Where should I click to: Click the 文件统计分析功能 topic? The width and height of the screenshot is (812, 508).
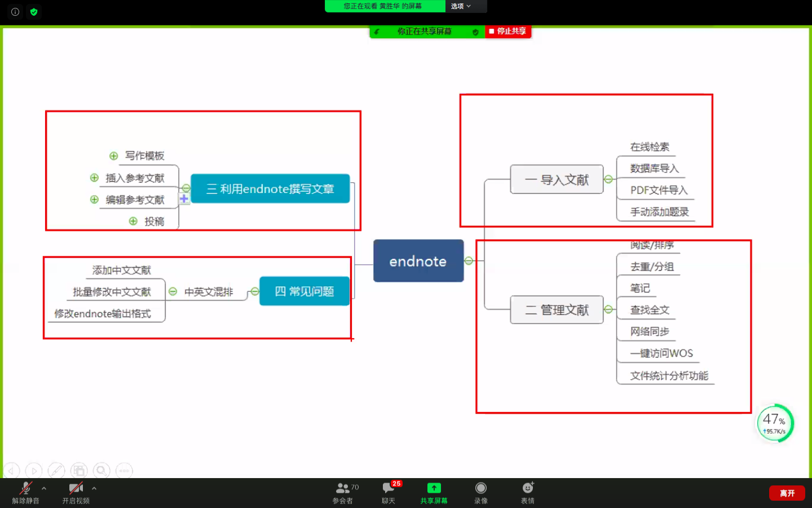(669, 375)
